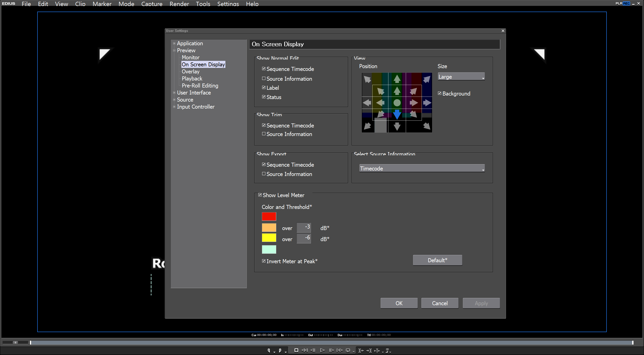644x355 pixels.
Task: Click the Stop playback button
Action: (x=296, y=350)
